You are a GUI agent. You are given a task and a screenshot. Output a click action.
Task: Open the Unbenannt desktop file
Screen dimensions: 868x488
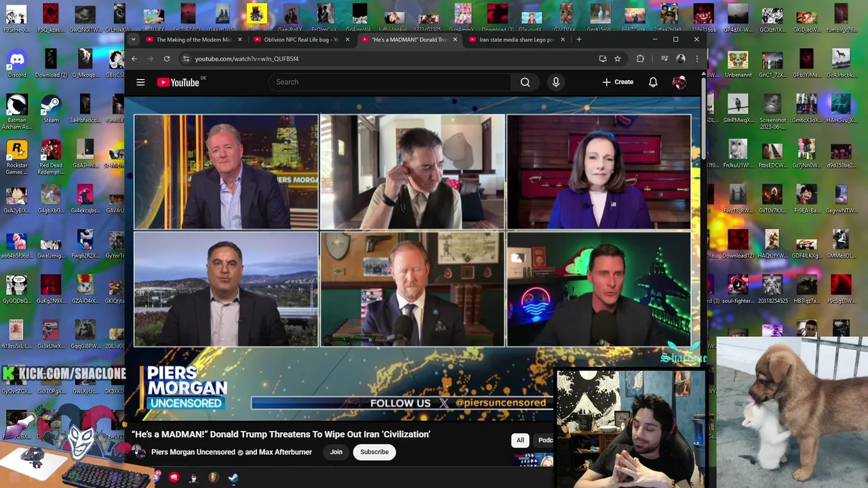[x=738, y=64]
